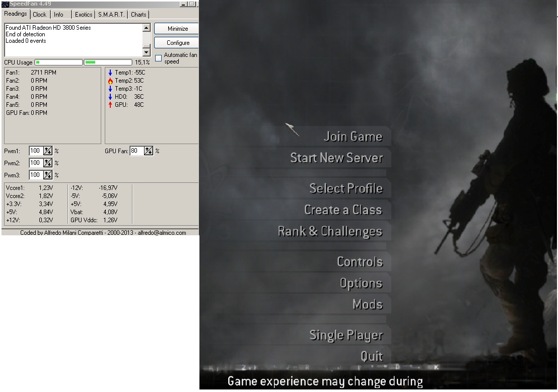Viewport: 558px width, 392px height.
Task: Click the GPU Fan percentage input field
Action: [x=137, y=151]
